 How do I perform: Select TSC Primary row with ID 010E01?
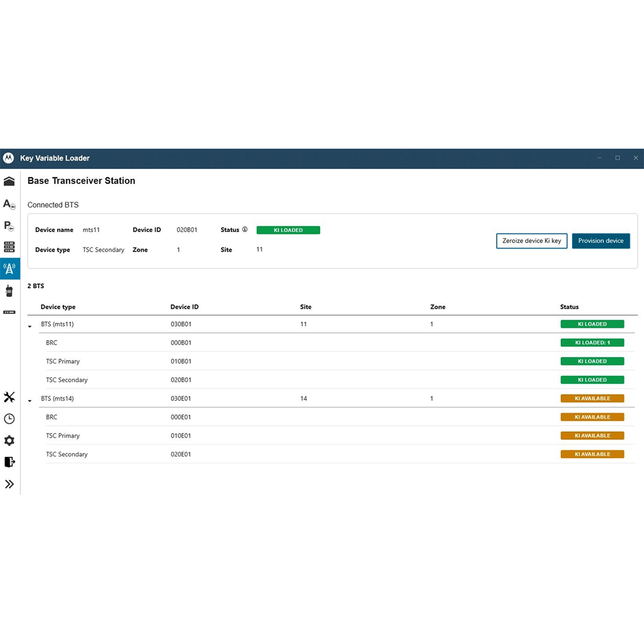coord(340,436)
